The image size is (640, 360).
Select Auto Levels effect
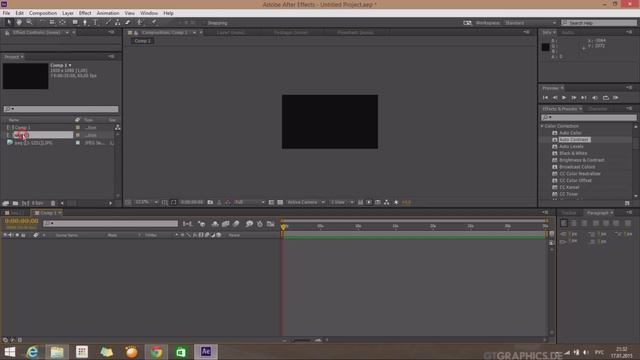(571, 147)
